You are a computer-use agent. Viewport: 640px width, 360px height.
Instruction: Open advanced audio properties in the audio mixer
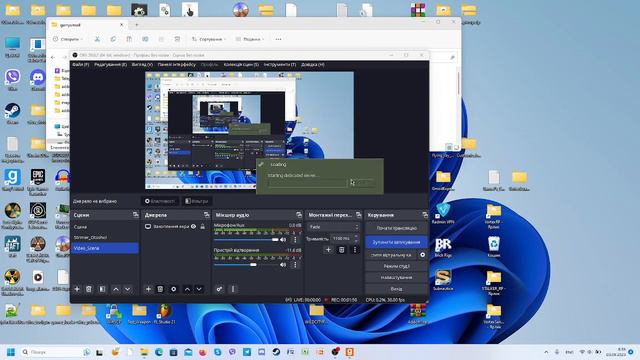(220, 289)
